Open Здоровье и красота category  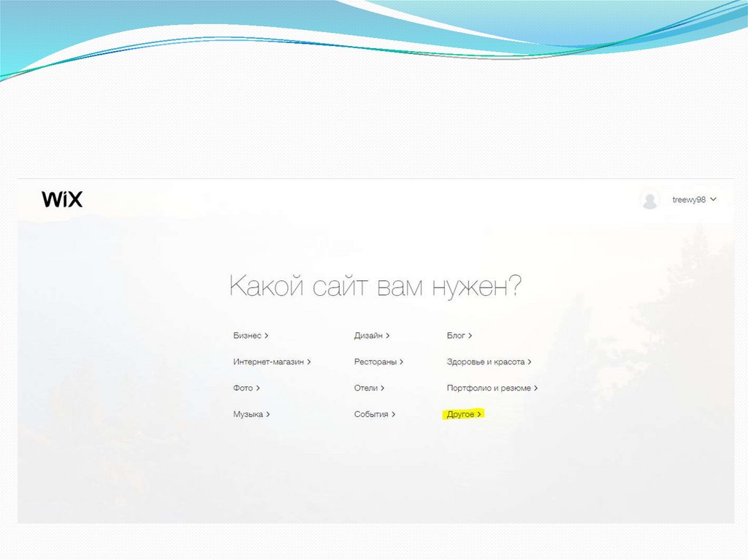pos(486,361)
